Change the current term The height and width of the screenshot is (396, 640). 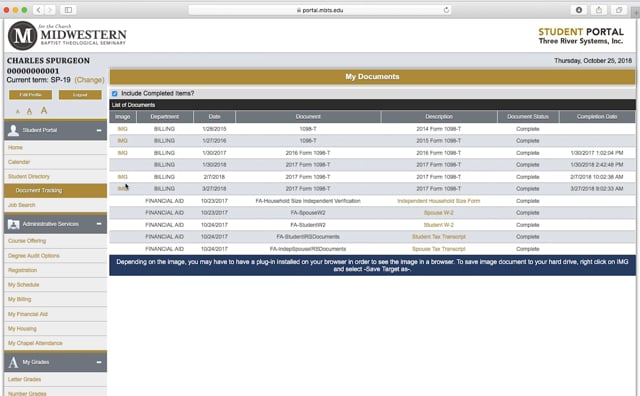[x=89, y=80]
